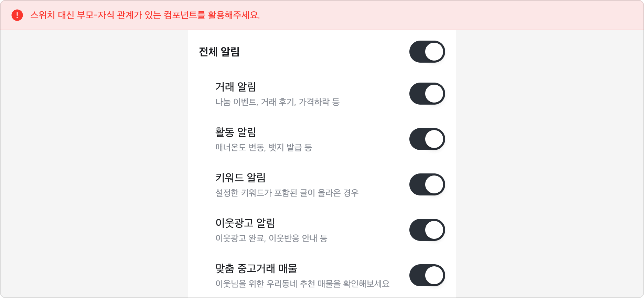The height and width of the screenshot is (298, 644).
Task: Toggle the 전체 알림 master switch
Action: tap(427, 51)
